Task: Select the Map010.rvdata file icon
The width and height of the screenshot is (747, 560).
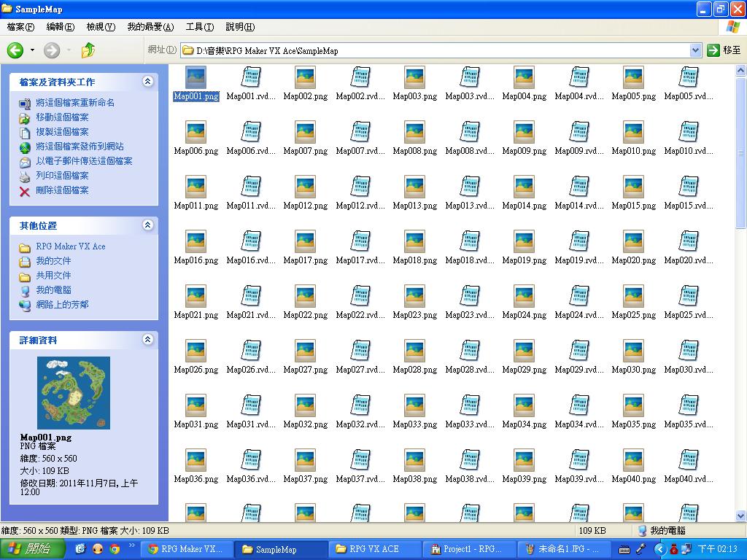Action: [x=689, y=132]
